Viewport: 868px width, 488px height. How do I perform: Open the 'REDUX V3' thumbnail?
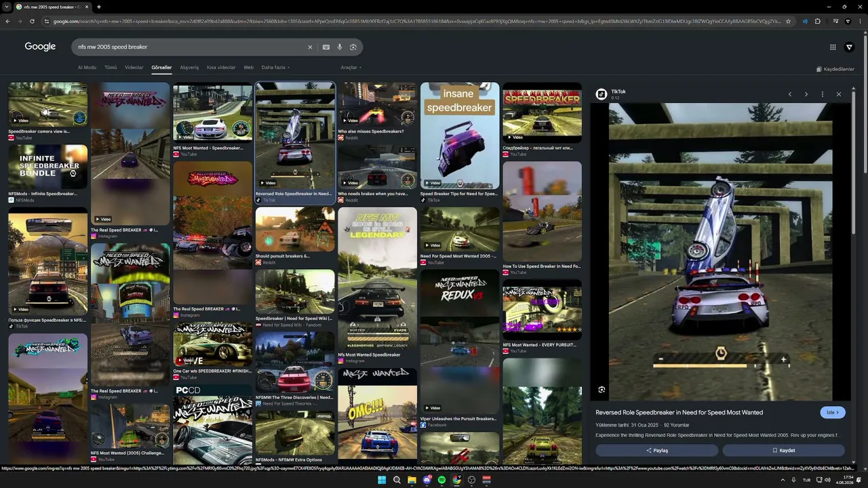click(460, 341)
